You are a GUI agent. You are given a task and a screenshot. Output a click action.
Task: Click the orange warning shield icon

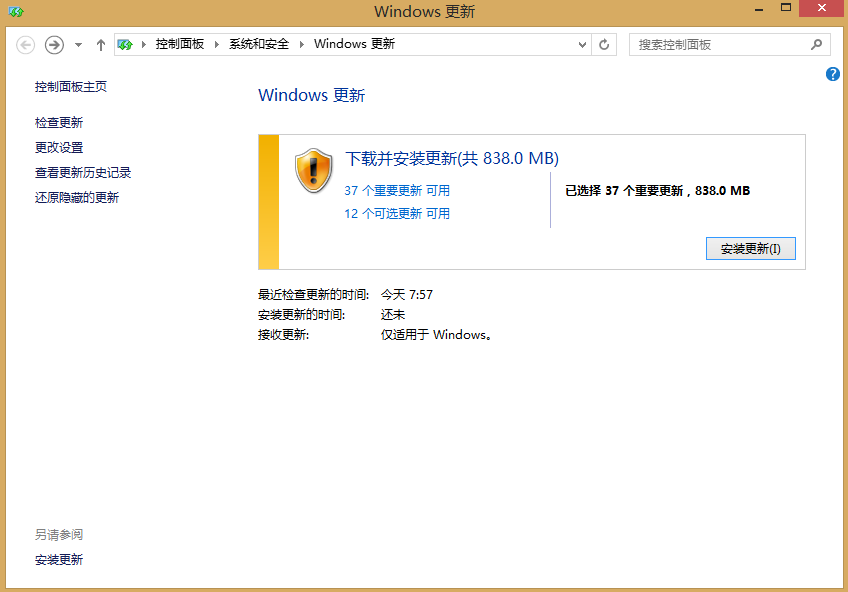[313, 171]
